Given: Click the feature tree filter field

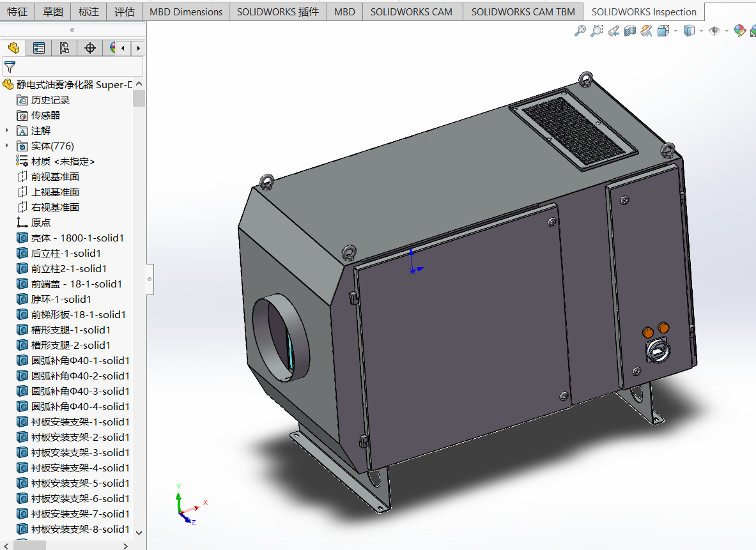Looking at the screenshot, I should pos(77,66).
